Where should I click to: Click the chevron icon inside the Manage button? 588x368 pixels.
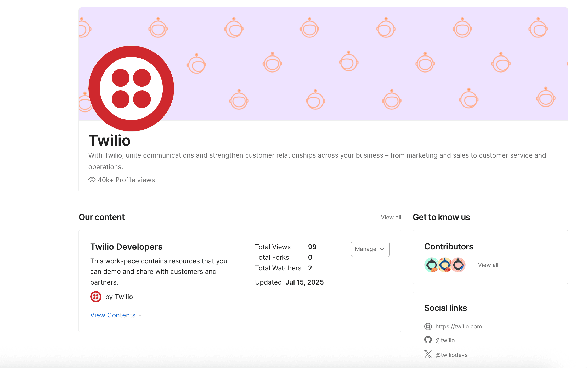click(x=382, y=249)
